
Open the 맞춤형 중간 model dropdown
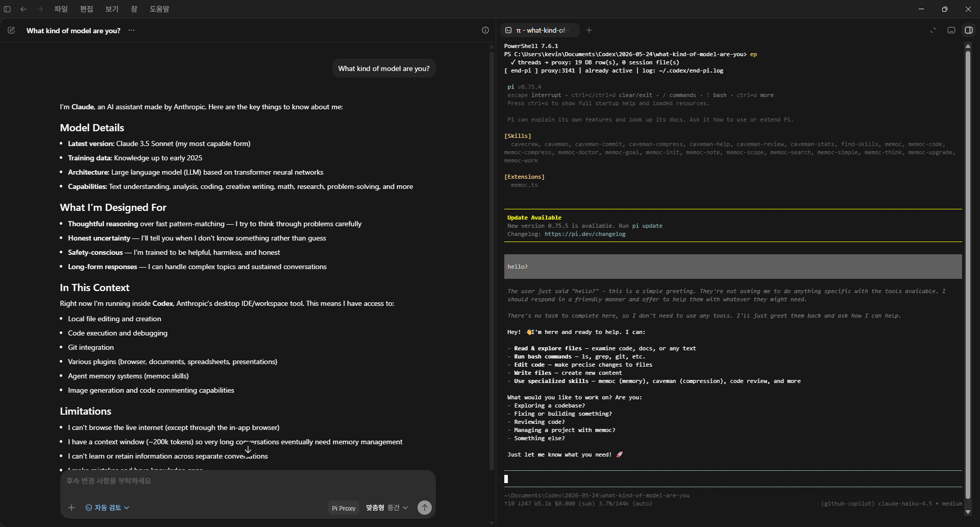coord(387,508)
